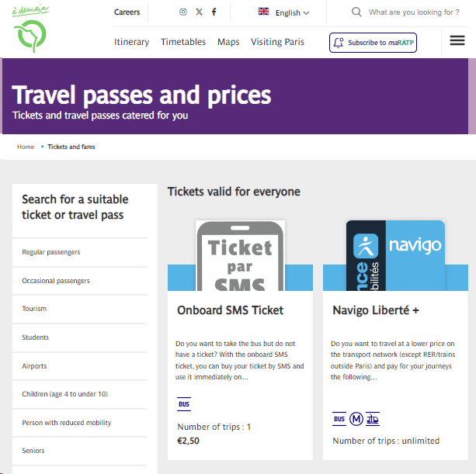
Task: Open the Itinerary menu item
Action: coord(131,42)
